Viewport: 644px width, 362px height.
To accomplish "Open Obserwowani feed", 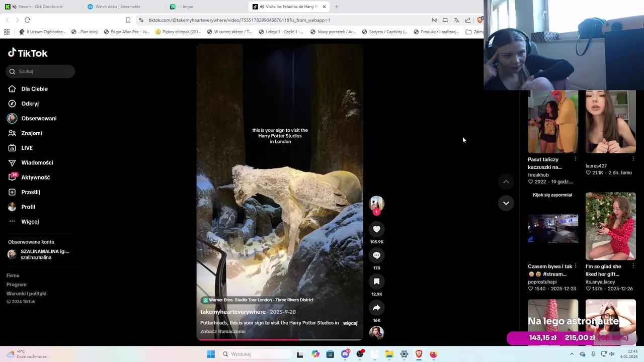I will tap(39, 118).
